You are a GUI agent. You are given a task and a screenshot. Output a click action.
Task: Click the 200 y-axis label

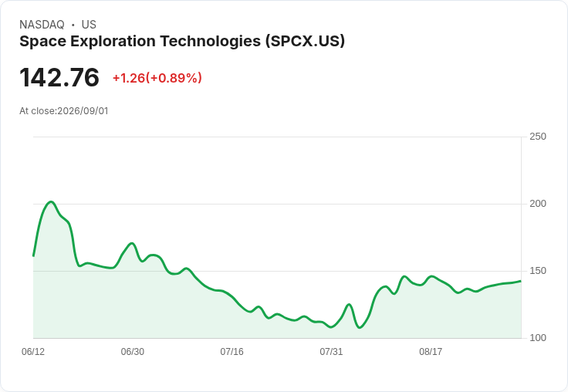coord(538,204)
